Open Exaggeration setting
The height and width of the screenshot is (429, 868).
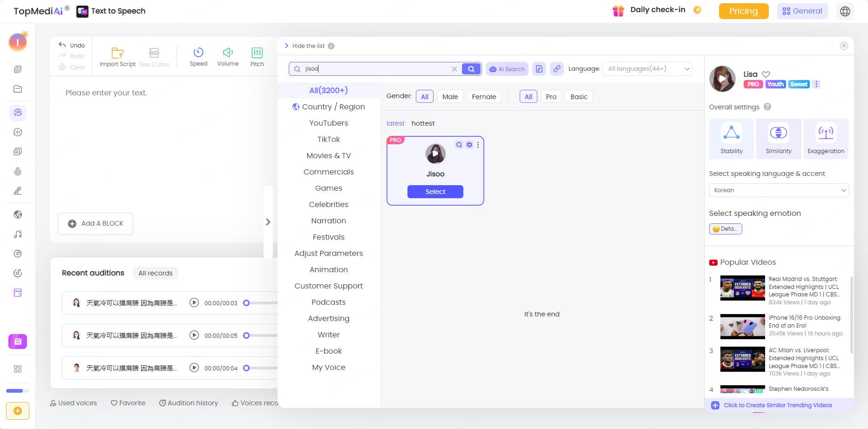[826, 138]
